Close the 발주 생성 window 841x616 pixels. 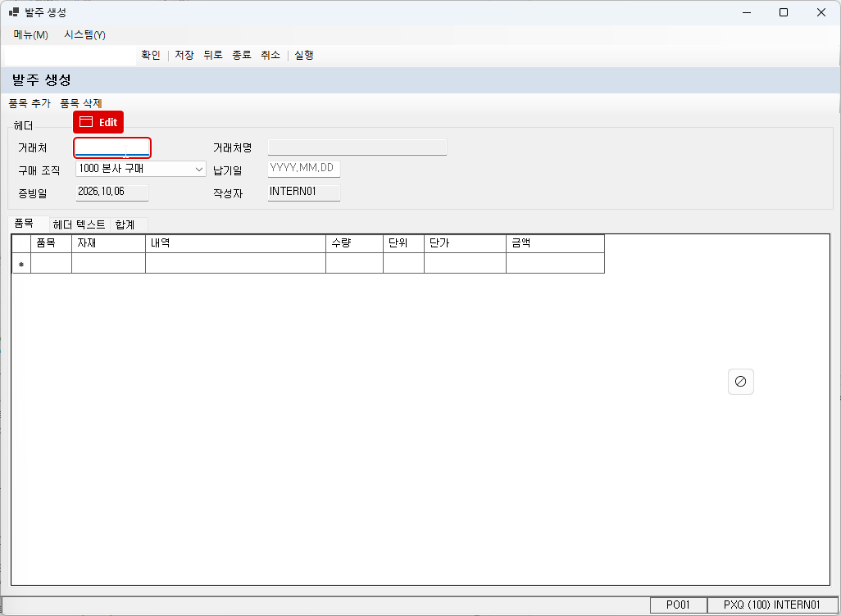tap(821, 12)
